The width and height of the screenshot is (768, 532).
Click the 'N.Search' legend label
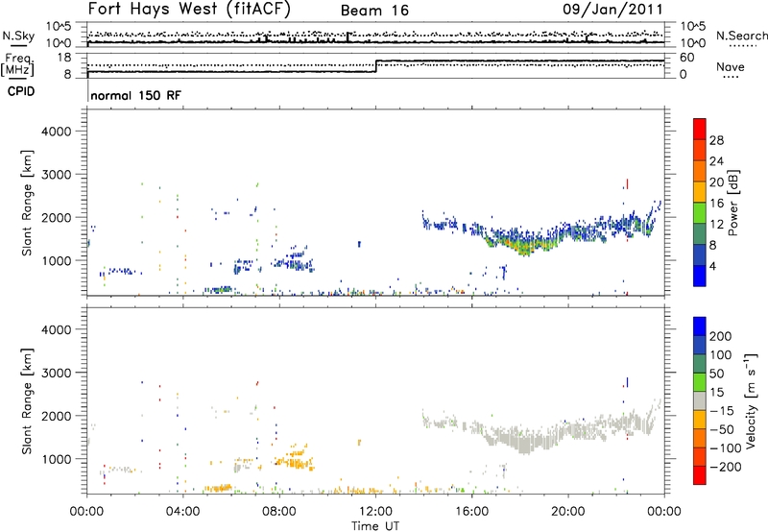tap(741, 36)
